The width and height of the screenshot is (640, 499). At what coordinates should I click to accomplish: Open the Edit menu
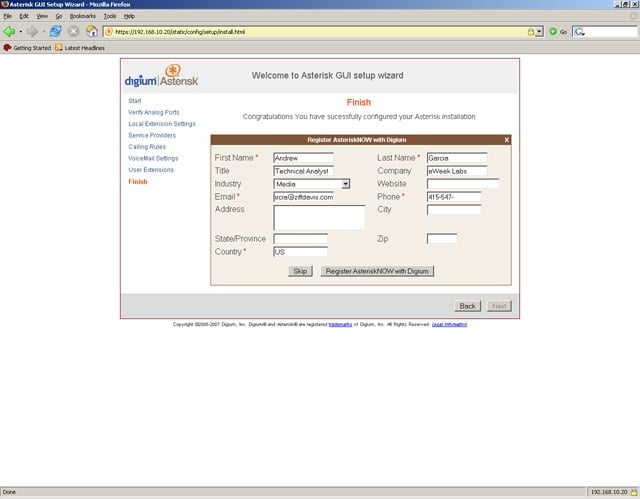coord(24,16)
